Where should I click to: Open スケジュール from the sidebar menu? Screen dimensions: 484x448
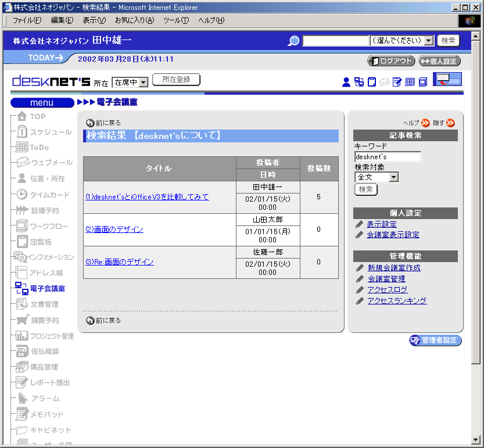(44, 132)
